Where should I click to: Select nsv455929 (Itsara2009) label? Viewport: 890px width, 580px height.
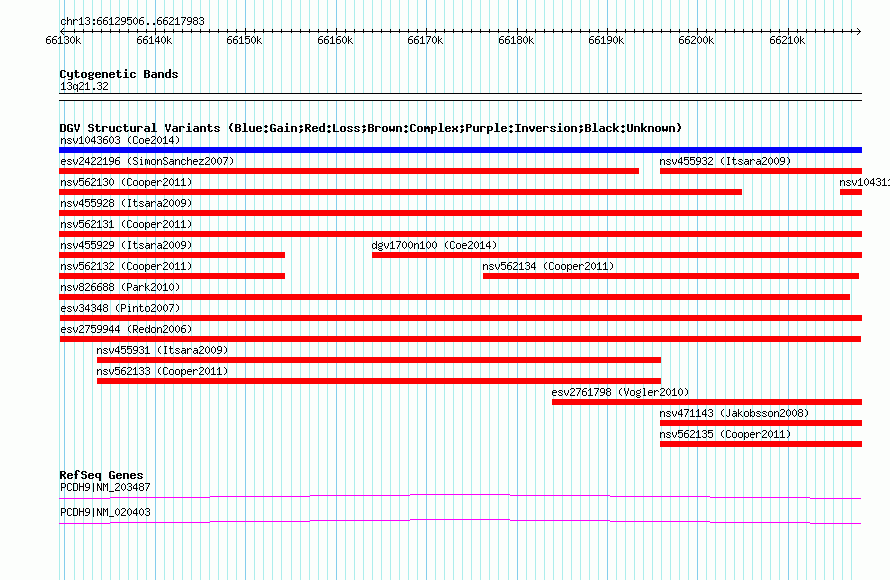[126, 245]
